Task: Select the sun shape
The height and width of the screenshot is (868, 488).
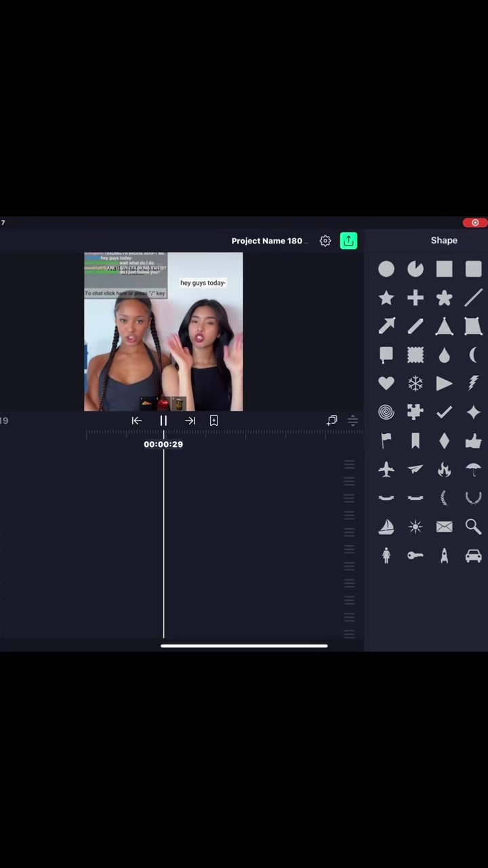Action: click(x=415, y=527)
